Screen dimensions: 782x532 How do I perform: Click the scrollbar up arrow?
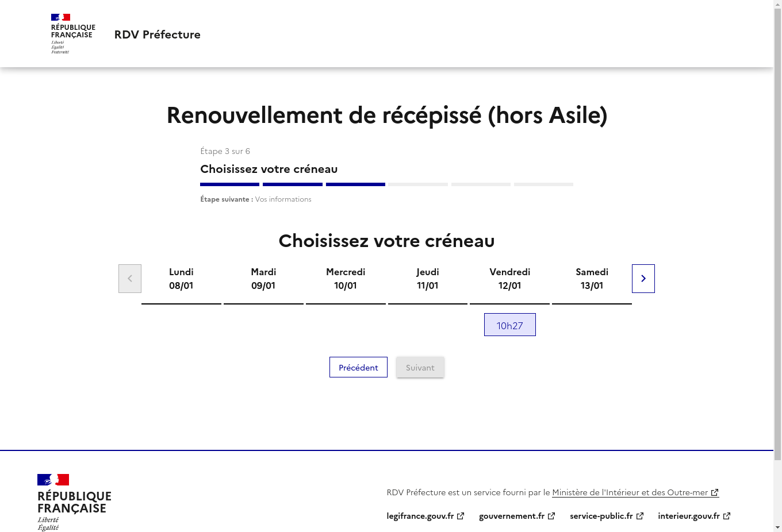tap(777, 4)
